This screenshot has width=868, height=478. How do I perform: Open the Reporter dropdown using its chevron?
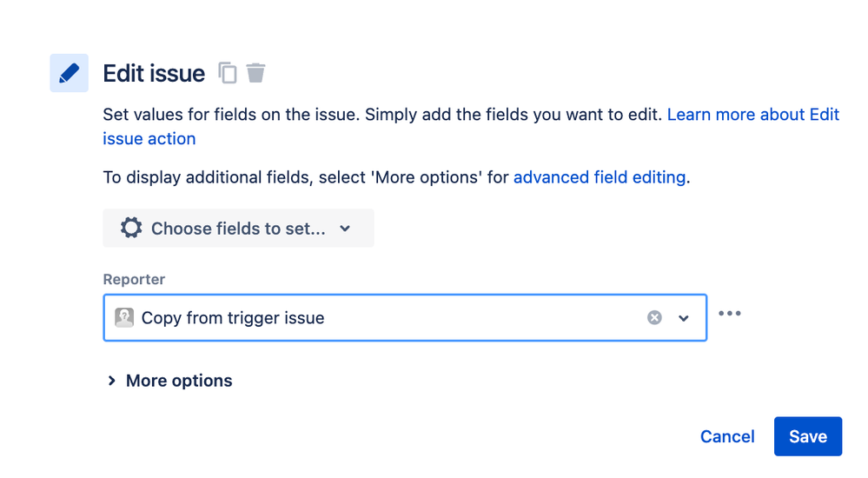[x=684, y=318]
